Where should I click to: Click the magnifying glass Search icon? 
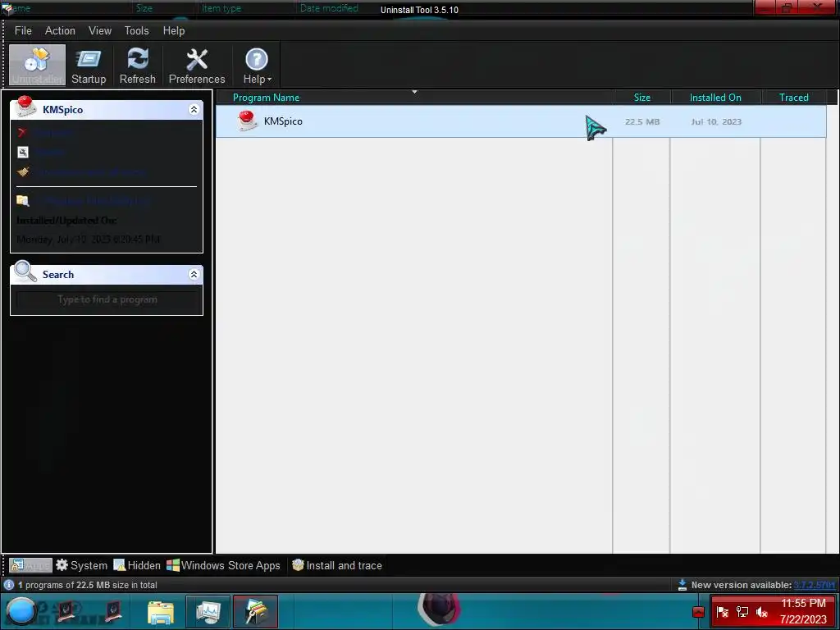pos(25,272)
